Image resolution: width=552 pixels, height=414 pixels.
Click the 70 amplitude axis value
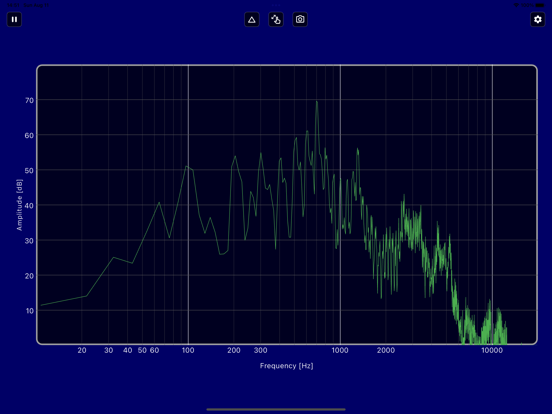(29, 100)
